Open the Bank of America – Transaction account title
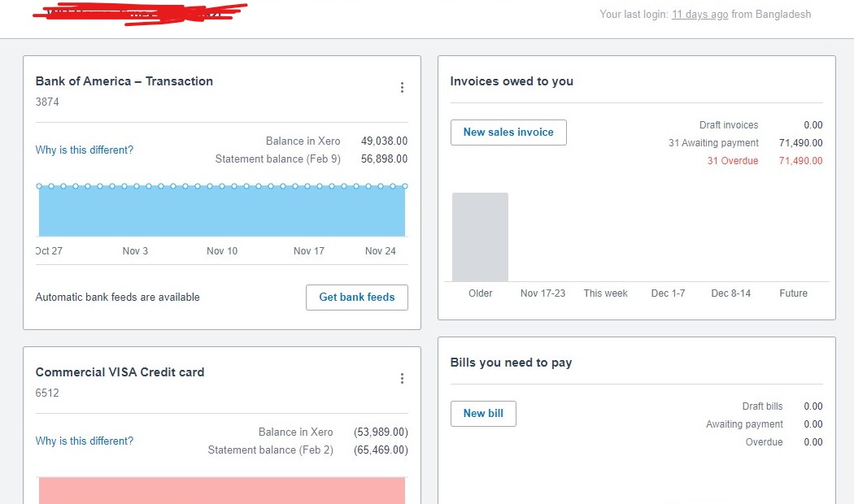The width and height of the screenshot is (854, 504). point(124,81)
